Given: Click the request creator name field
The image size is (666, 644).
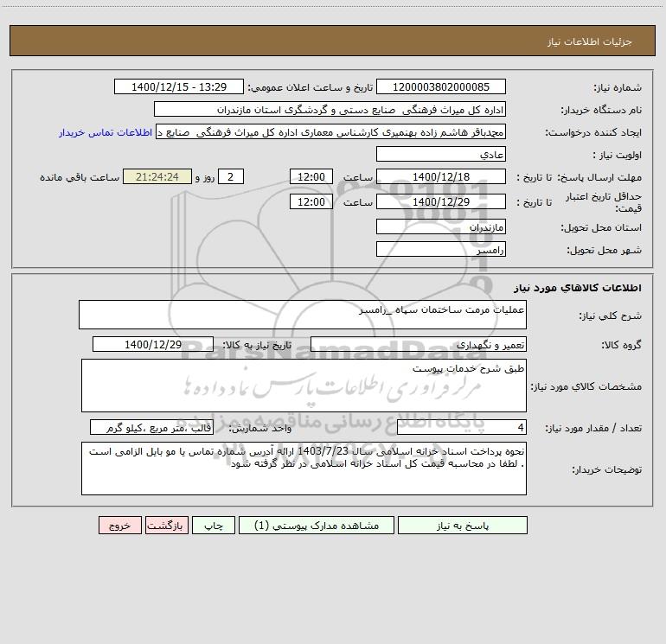Looking at the screenshot, I should pos(331,132).
